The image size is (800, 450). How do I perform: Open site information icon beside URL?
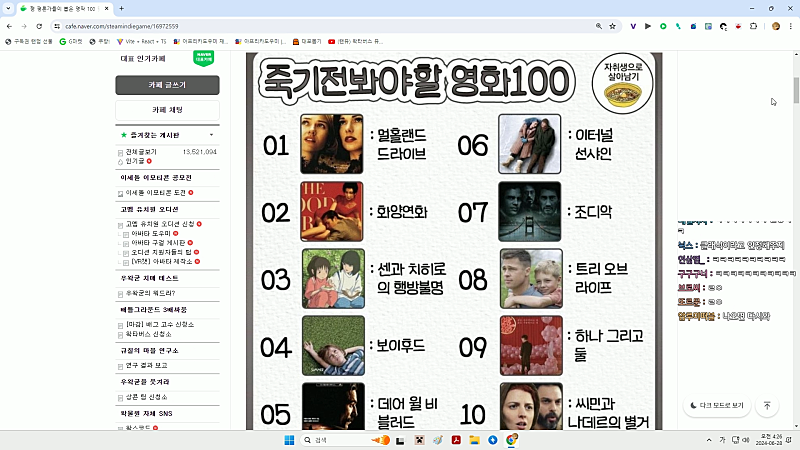pyautogui.click(x=57, y=26)
